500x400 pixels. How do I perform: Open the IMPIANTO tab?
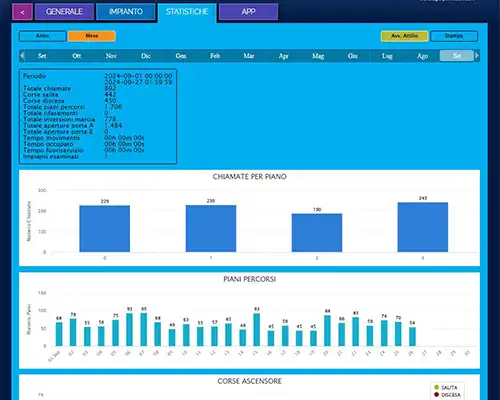tap(126, 12)
